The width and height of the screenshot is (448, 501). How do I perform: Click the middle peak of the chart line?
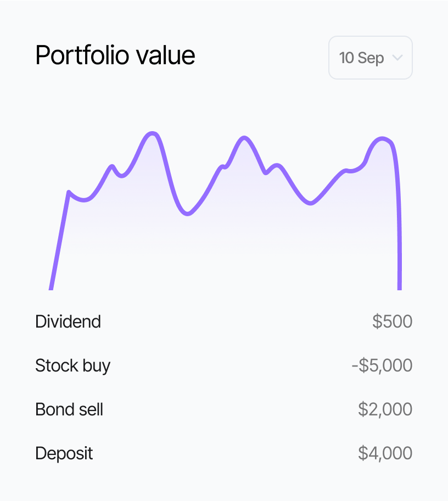(243, 138)
